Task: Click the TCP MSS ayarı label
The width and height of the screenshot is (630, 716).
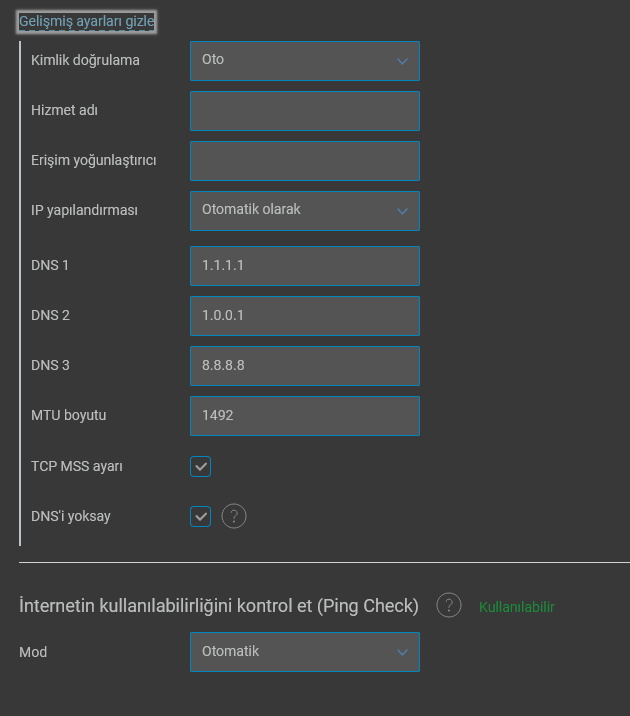Action: pyautogui.click(x=77, y=466)
